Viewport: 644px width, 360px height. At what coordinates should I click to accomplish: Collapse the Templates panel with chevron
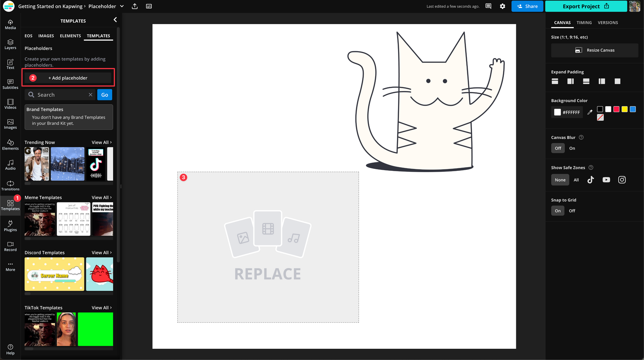point(115,20)
